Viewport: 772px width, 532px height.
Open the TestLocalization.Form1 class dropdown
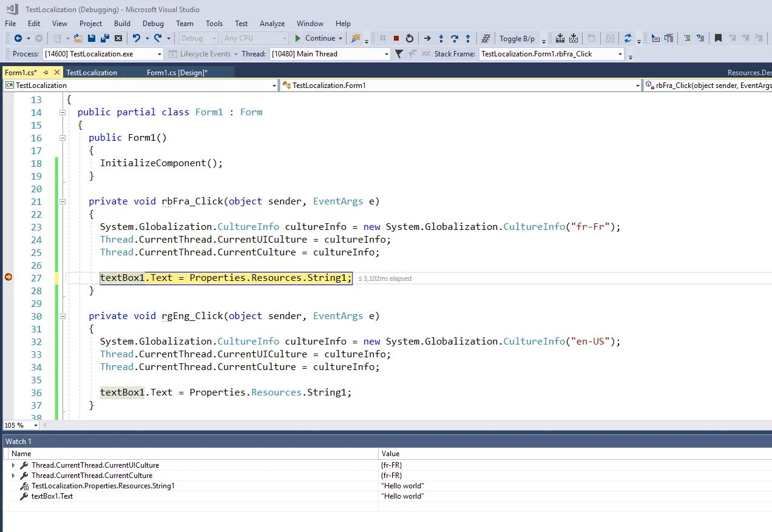tap(637, 86)
